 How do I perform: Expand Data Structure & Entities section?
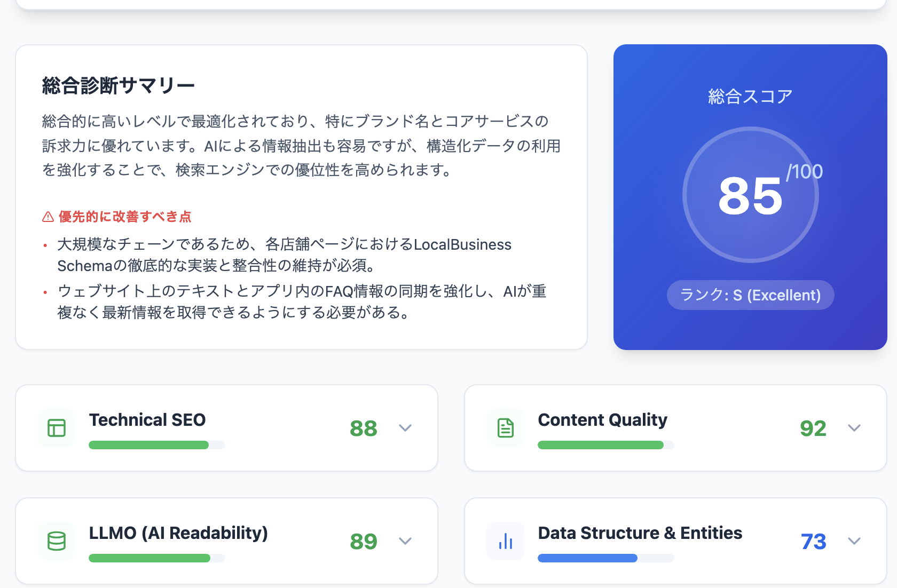click(x=855, y=541)
